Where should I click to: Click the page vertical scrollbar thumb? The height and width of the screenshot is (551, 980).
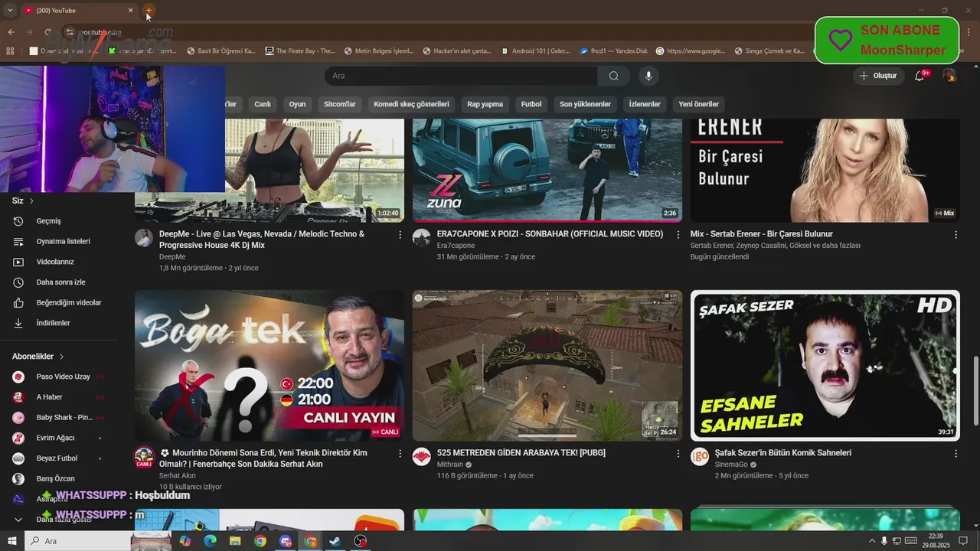pos(975,390)
